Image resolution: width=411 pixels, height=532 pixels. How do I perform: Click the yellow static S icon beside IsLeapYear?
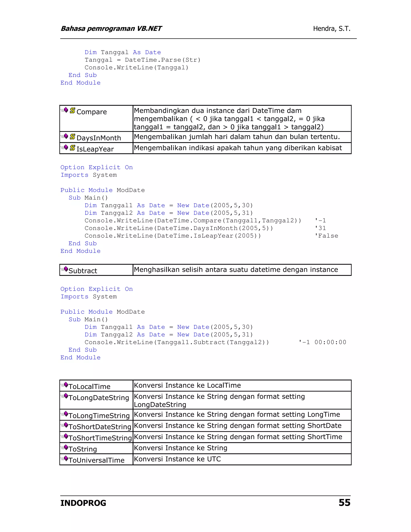73,148
